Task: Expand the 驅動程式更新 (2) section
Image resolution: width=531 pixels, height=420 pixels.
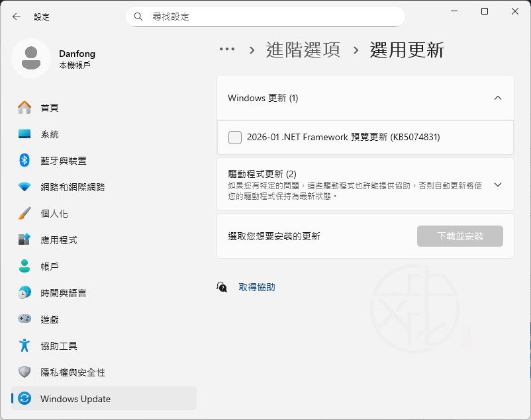Action: pyautogui.click(x=498, y=185)
